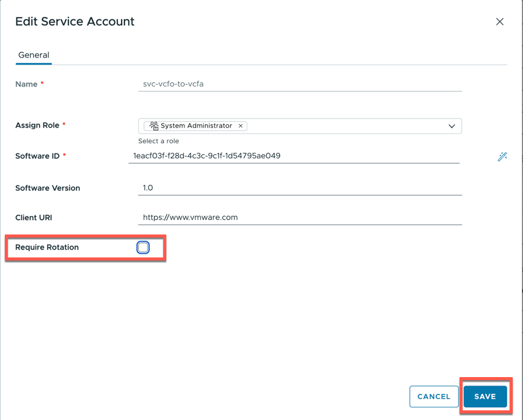The width and height of the screenshot is (523, 420).
Task: Select the Software Version input field
Action: [x=299, y=188]
